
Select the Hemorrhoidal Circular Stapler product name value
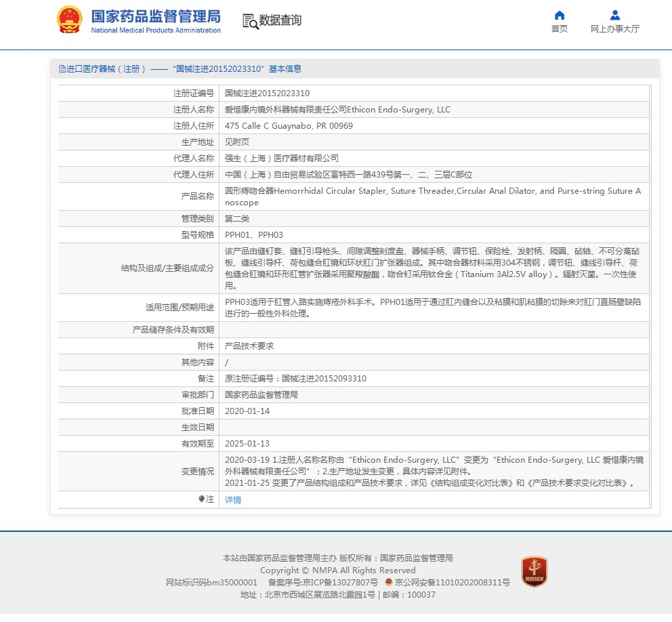tap(433, 196)
